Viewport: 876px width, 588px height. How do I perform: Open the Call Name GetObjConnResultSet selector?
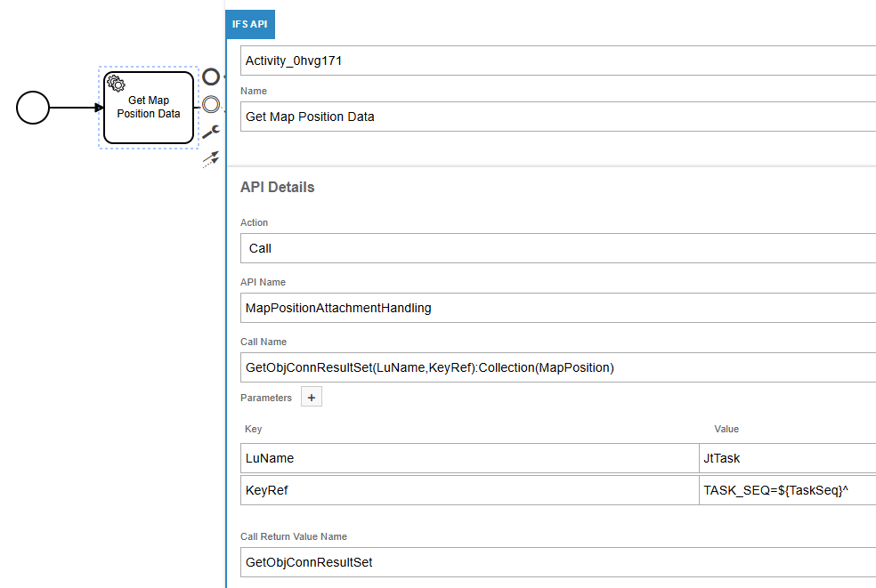click(x=557, y=367)
